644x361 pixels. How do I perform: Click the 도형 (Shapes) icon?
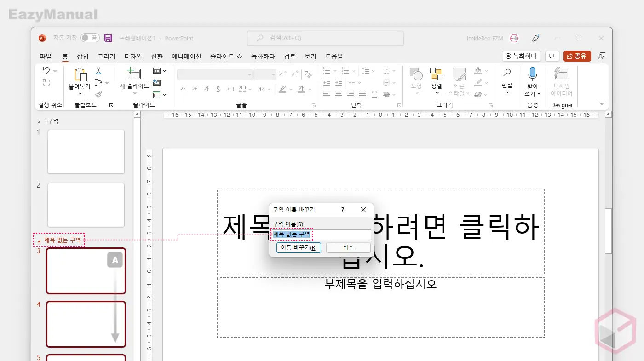click(x=416, y=74)
